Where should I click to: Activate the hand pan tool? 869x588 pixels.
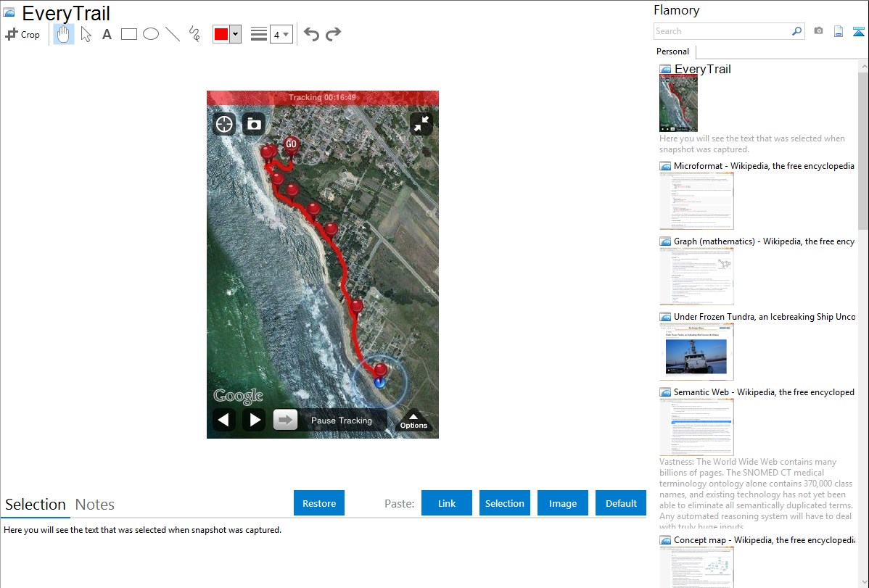click(x=63, y=34)
